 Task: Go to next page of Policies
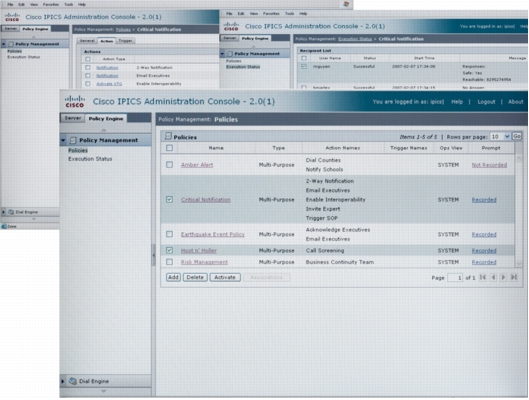(x=503, y=277)
